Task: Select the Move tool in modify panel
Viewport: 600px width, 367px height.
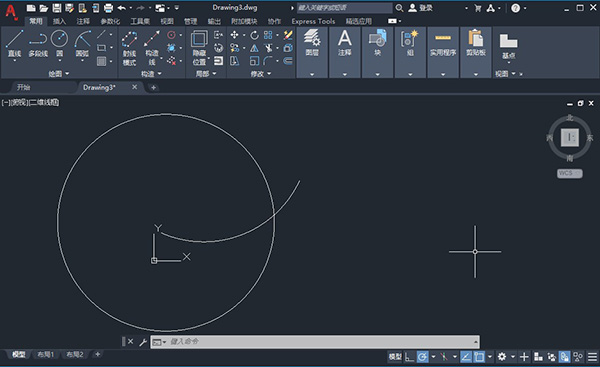Action: coord(234,35)
